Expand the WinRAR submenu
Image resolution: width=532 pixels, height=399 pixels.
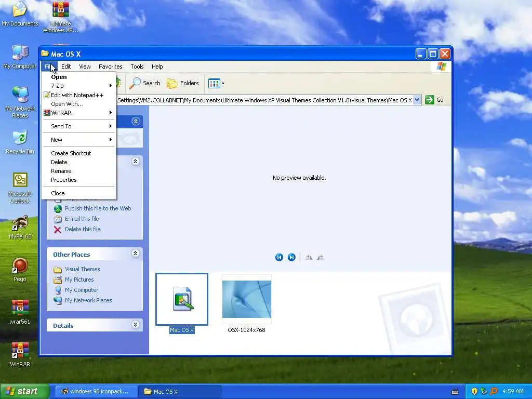(79, 113)
